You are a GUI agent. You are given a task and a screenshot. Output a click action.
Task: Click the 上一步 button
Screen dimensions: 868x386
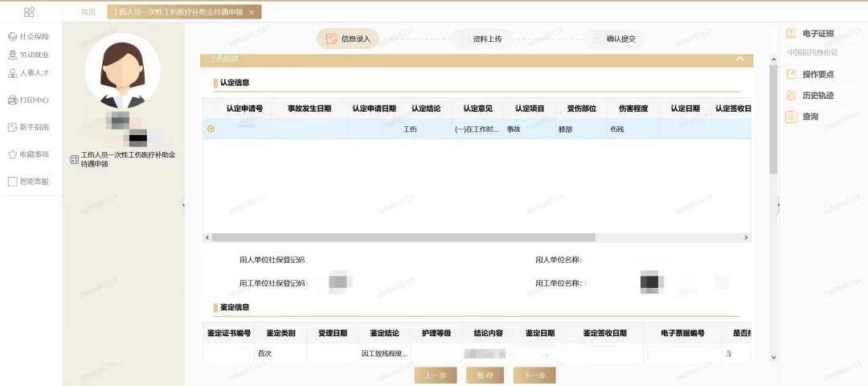pyautogui.click(x=436, y=375)
